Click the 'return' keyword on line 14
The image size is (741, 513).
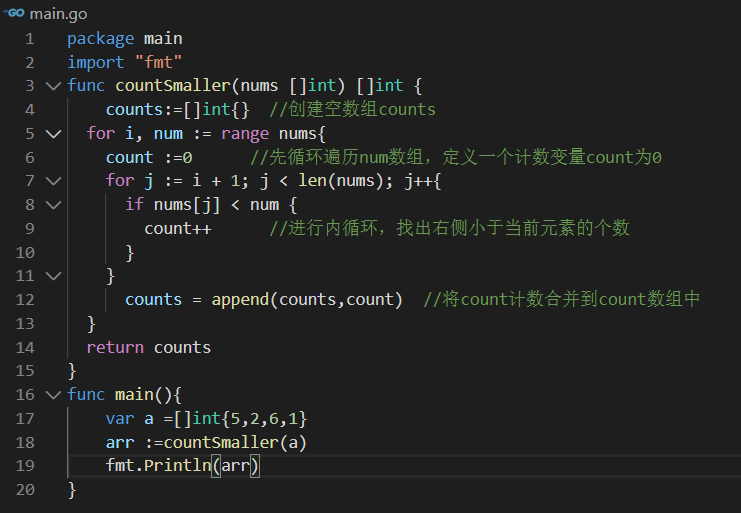115,348
